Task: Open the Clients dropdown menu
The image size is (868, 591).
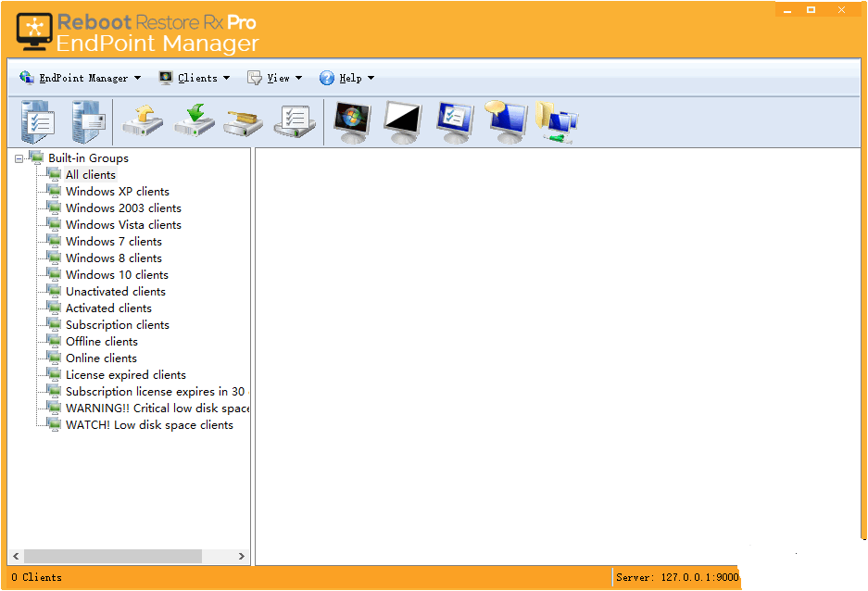Action: 195,78
